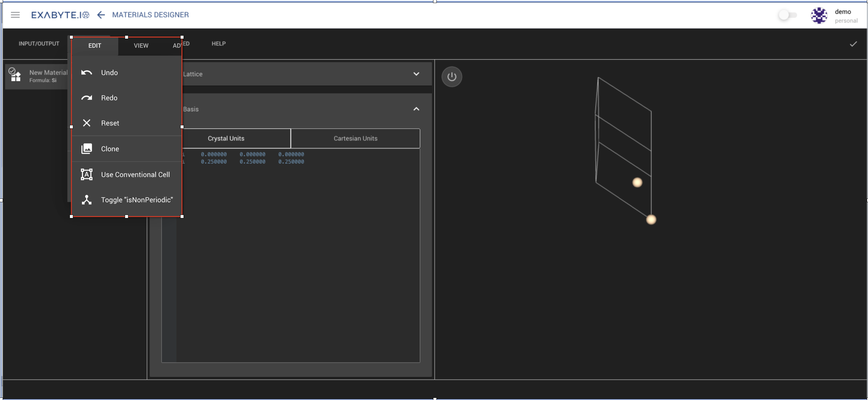Click the Clone icon in the Edit menu
The image size is (868, 400).
pos(87,149)
